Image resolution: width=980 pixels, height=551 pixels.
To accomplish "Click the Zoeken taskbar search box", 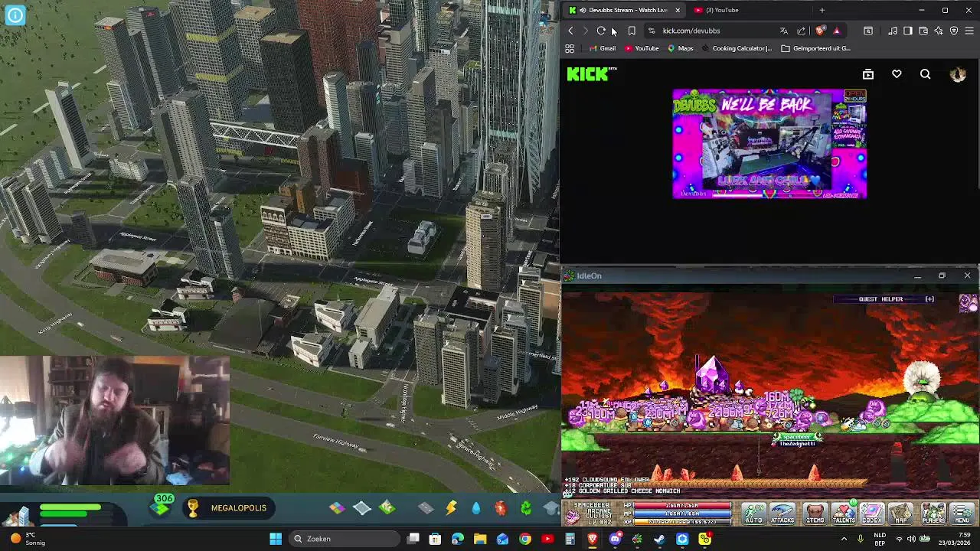I will tap(345, 539).
